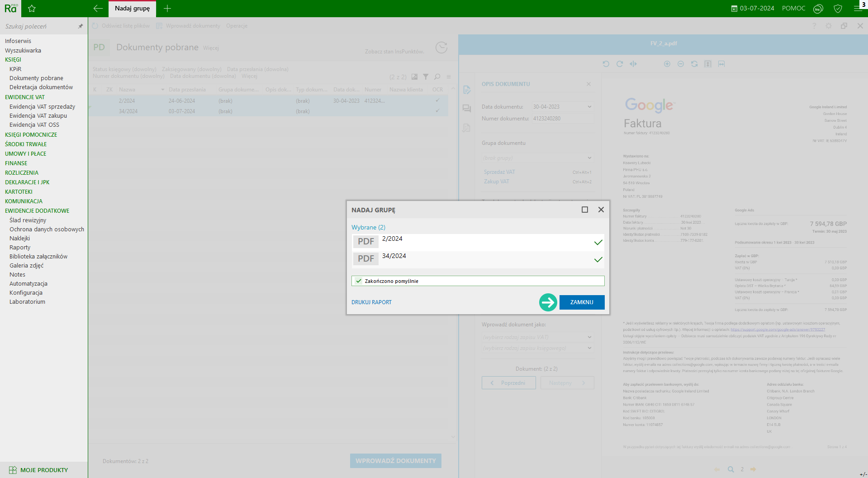Click the Wybrane (2) header
The height and width of the screenshot is (478, 868).
tap(368, 227)
